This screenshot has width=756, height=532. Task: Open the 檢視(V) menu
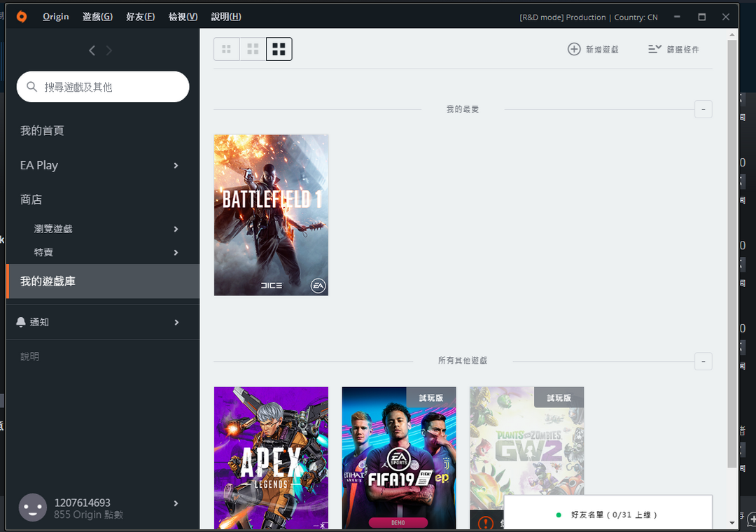[x=183, y=16]
